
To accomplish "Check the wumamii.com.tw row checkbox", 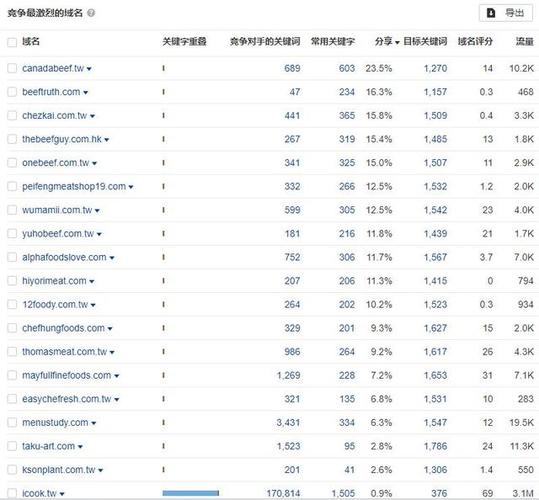I will [12, 210].
